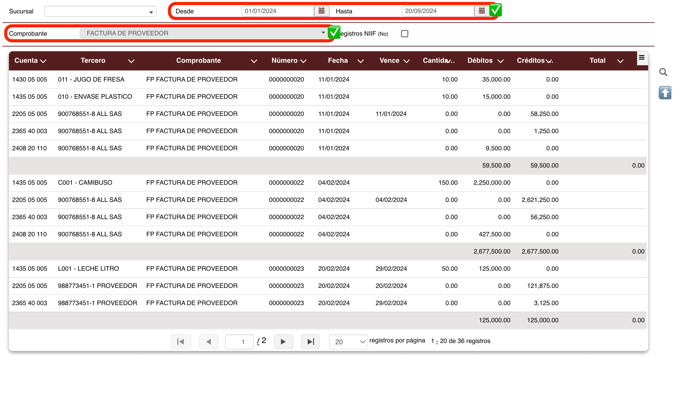688x393 pixels.
Task: Open records per page dropdown
Action: [348, 342]
